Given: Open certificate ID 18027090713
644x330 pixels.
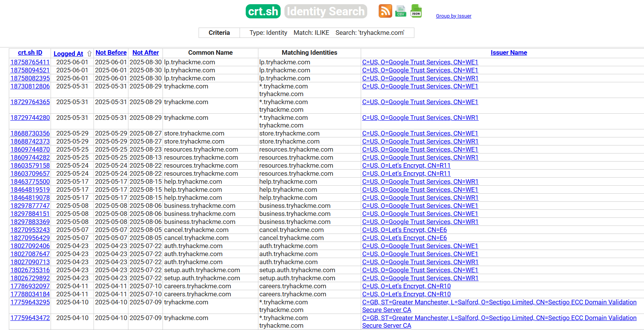Looking at the screenshot, I should pos(30,262).
